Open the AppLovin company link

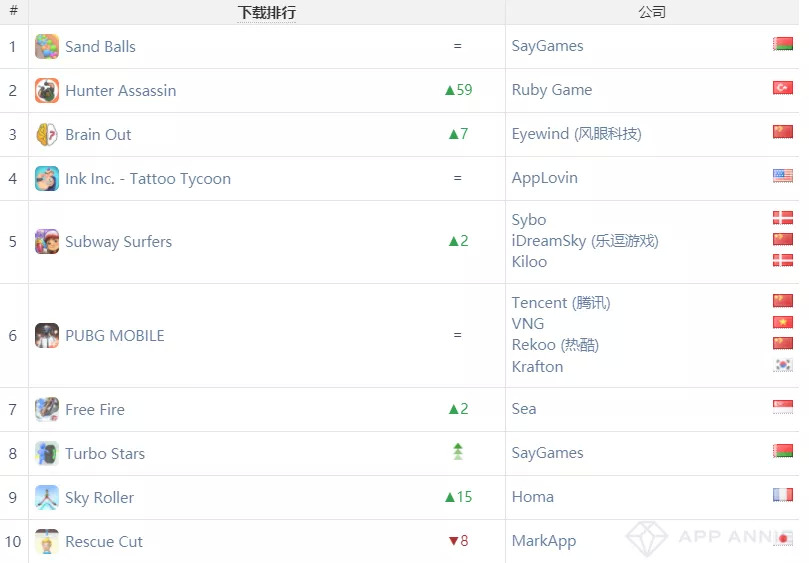click(544, 178)
